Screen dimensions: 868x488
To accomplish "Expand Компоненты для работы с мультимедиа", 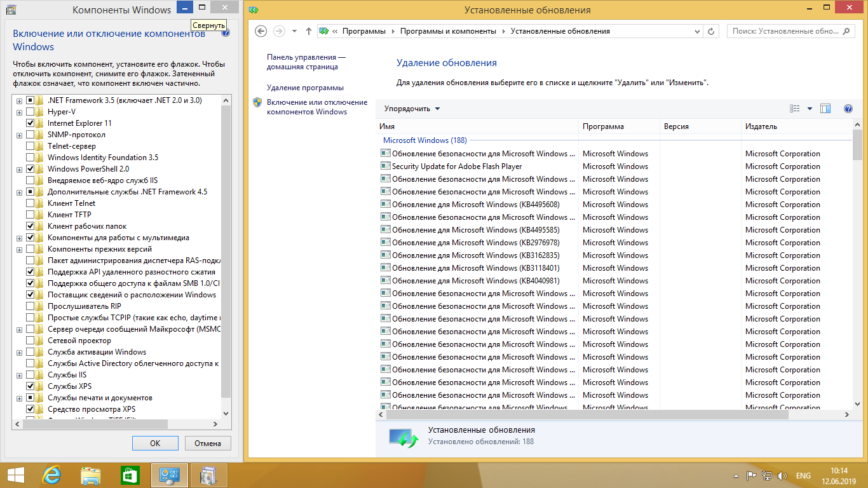I will point(20,238).
